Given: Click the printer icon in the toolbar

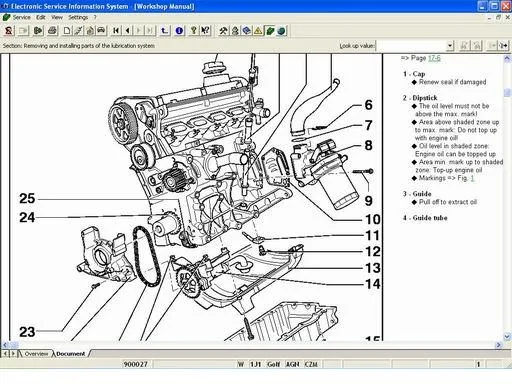Looking at the screenshot, I should coord(52,31).
